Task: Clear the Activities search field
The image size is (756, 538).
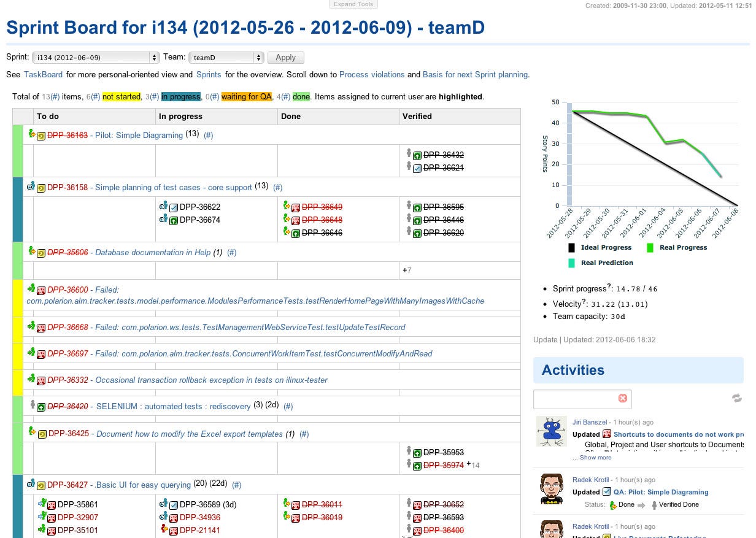Action: click(623, 398)
